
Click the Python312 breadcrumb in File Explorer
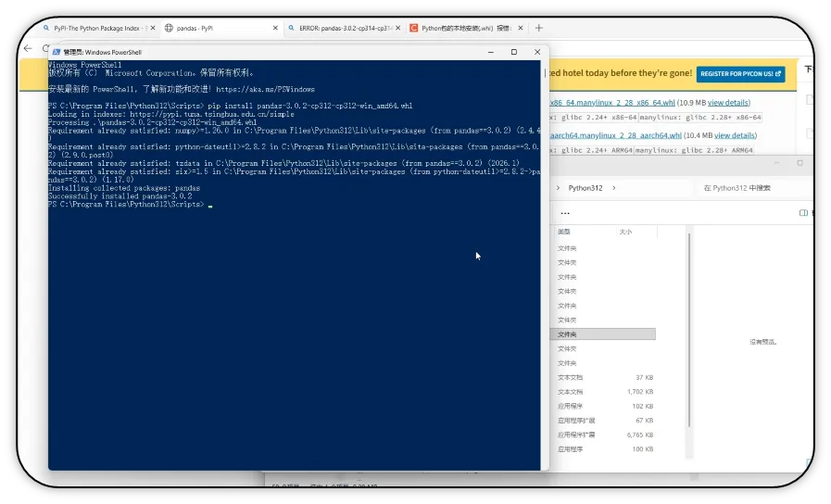(x=585, y=188)
